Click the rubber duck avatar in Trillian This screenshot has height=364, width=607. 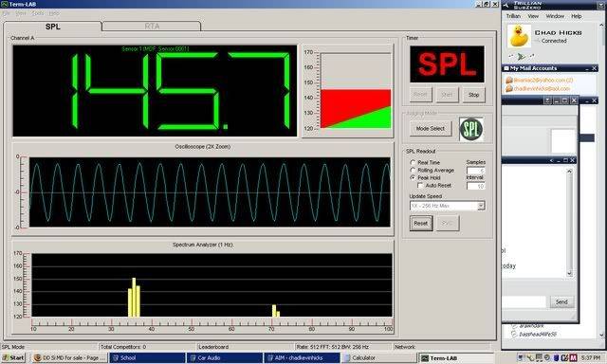coord(519,36)
